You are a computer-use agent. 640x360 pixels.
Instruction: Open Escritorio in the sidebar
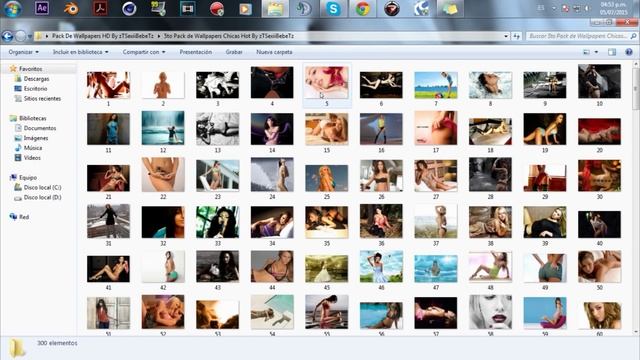[x=35, y=89]
